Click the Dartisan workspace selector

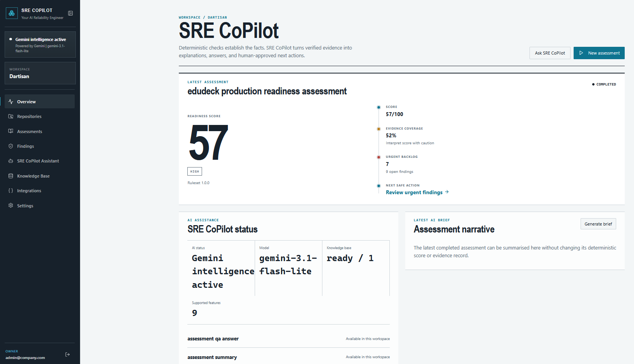[x=40, y=73]
